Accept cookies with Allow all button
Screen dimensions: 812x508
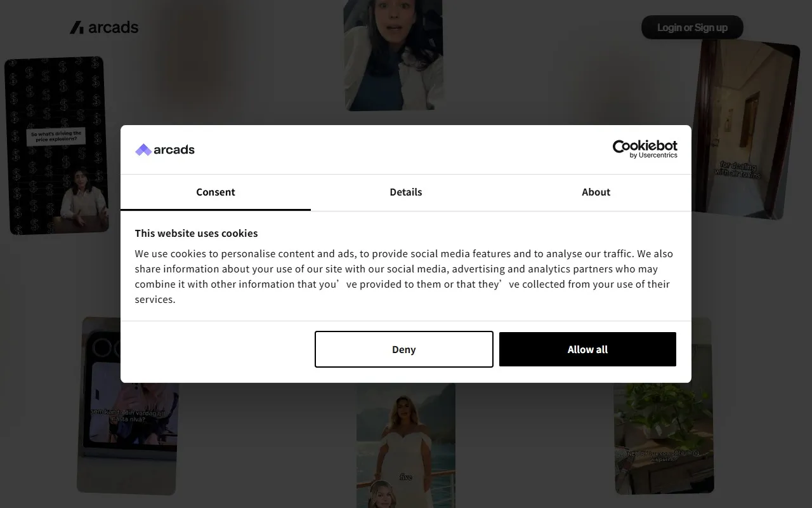tap(587, 349)
